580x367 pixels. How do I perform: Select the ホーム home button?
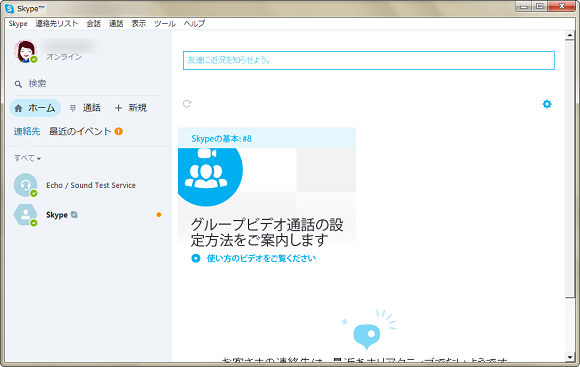(35, 108)
